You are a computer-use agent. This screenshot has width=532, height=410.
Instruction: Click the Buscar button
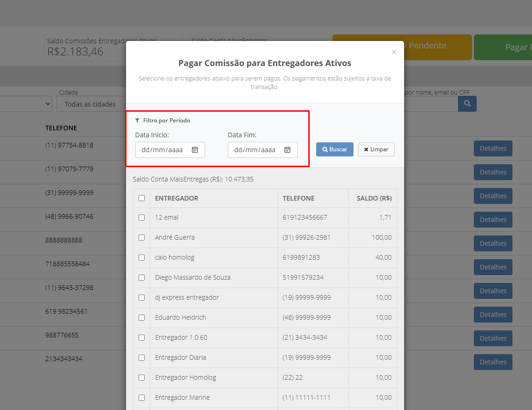pos(334,149)
